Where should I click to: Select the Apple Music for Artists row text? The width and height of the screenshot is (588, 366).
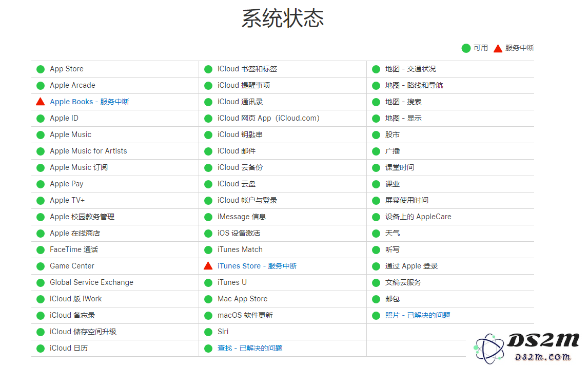point(88,151)
